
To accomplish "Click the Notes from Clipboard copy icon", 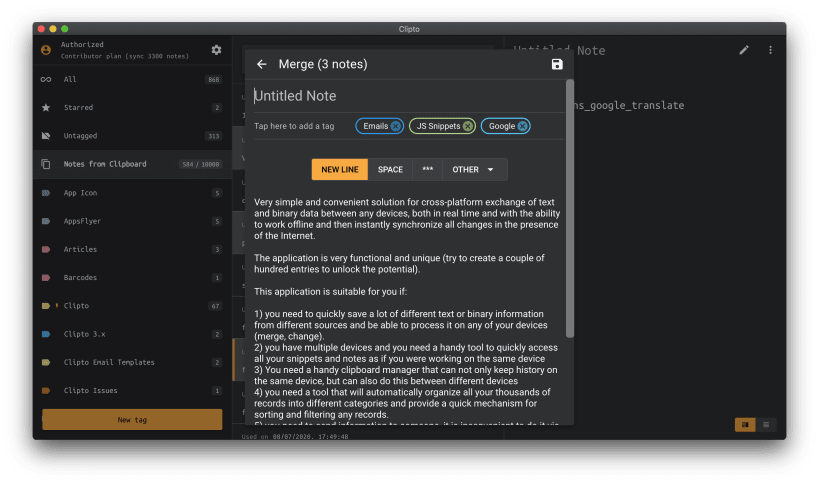I will point(46,164).
